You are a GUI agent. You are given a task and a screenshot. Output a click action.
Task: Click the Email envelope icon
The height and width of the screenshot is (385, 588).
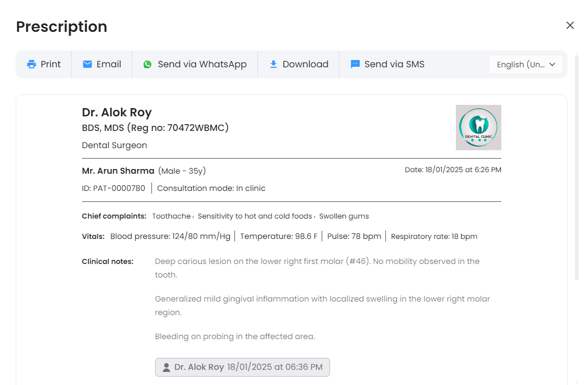tap(87, 64)
